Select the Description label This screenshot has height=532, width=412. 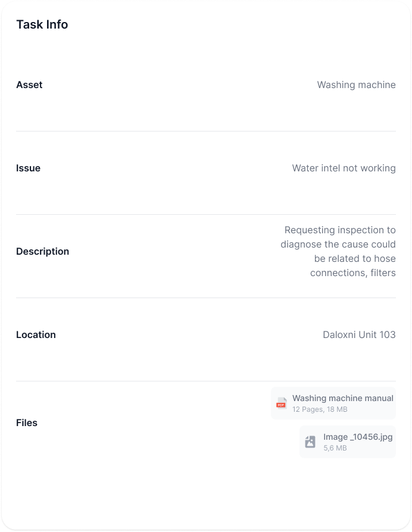(42, 251)
